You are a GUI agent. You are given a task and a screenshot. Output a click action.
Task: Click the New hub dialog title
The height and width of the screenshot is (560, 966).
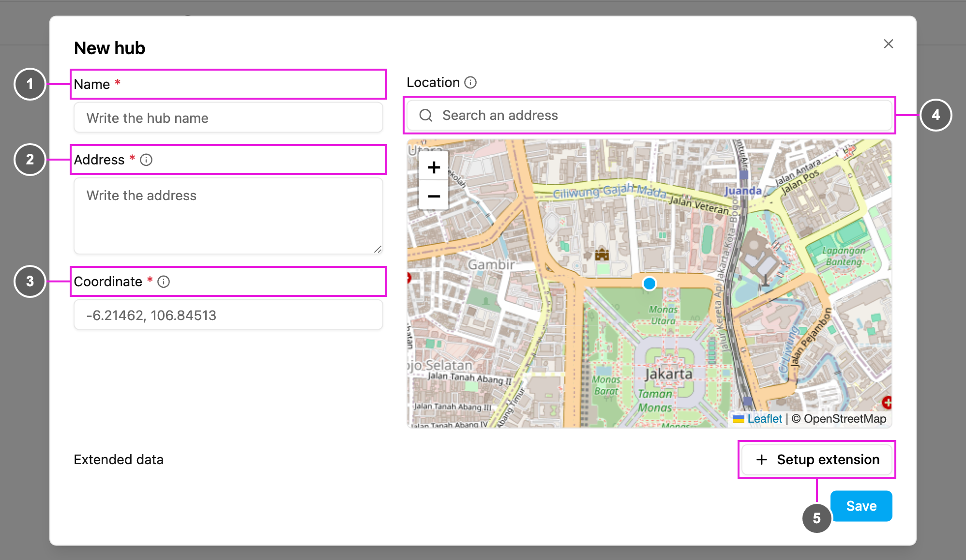tap(109, 48)
